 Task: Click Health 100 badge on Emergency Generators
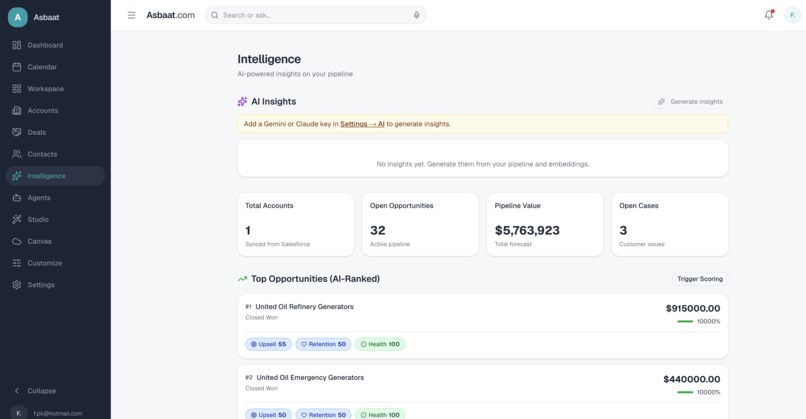point(380,414)
